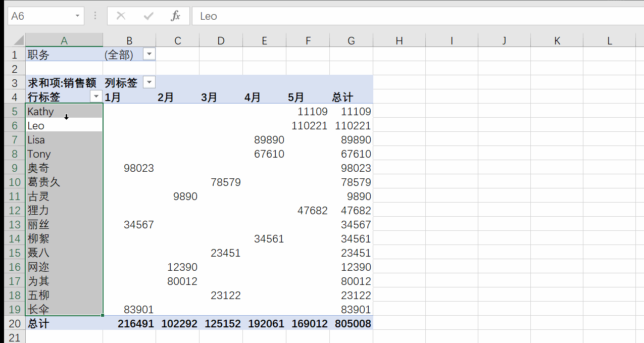This screenshot has width=644, height=343.
Task: Click cell containing 网迩
Action: (x=64, y=267)
